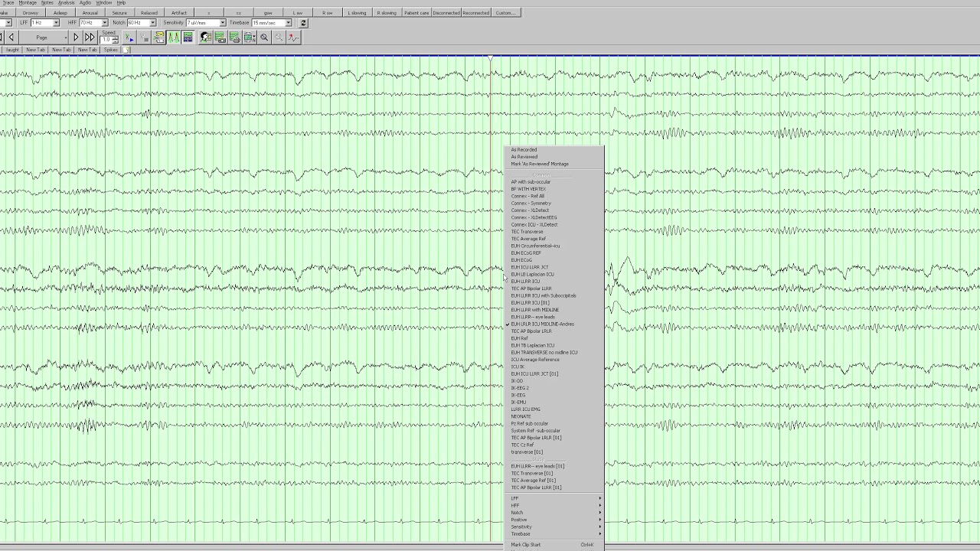Image resolution: width=980 pixels, height=551 pixels.
Task: Open the Page mode dropdown
Action: click(44, 37)
